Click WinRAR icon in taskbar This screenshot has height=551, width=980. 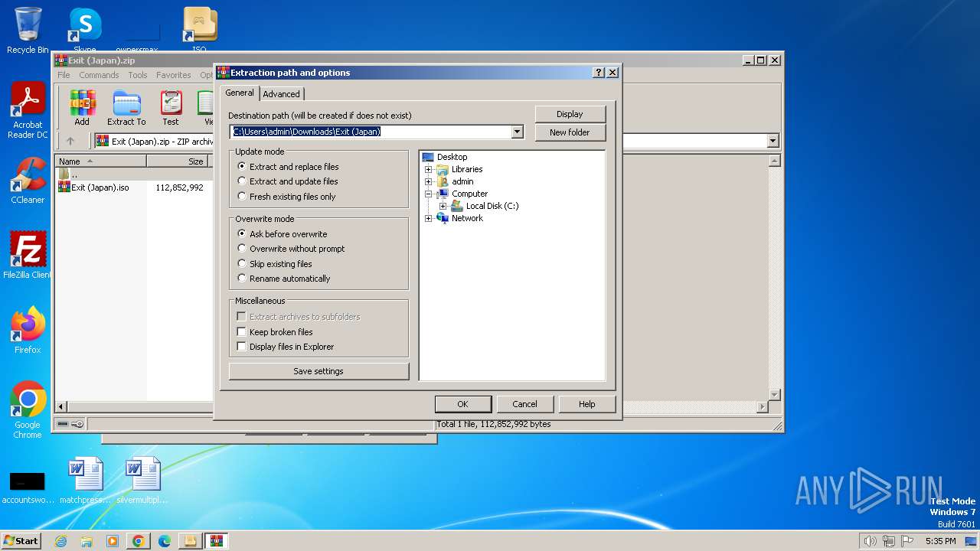(x=216, y=541)
